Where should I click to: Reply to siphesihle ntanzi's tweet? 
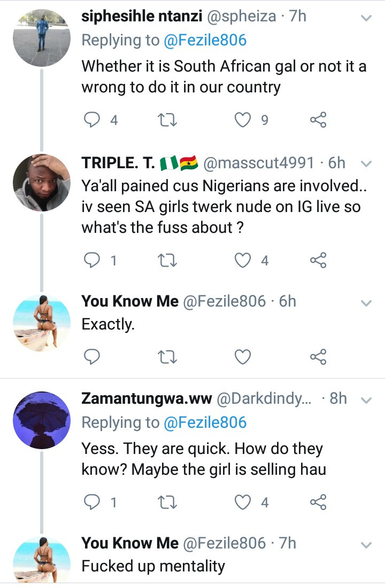tap(93, 121)
